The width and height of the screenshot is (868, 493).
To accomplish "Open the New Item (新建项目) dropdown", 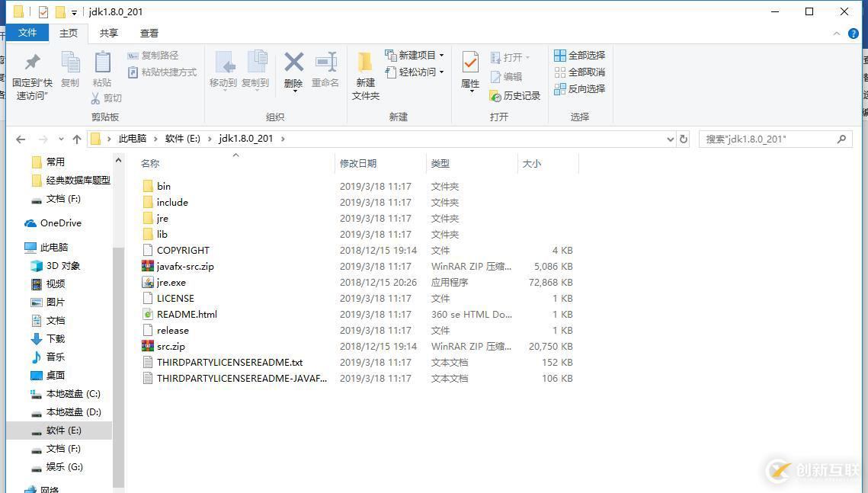I will point(414,56).
